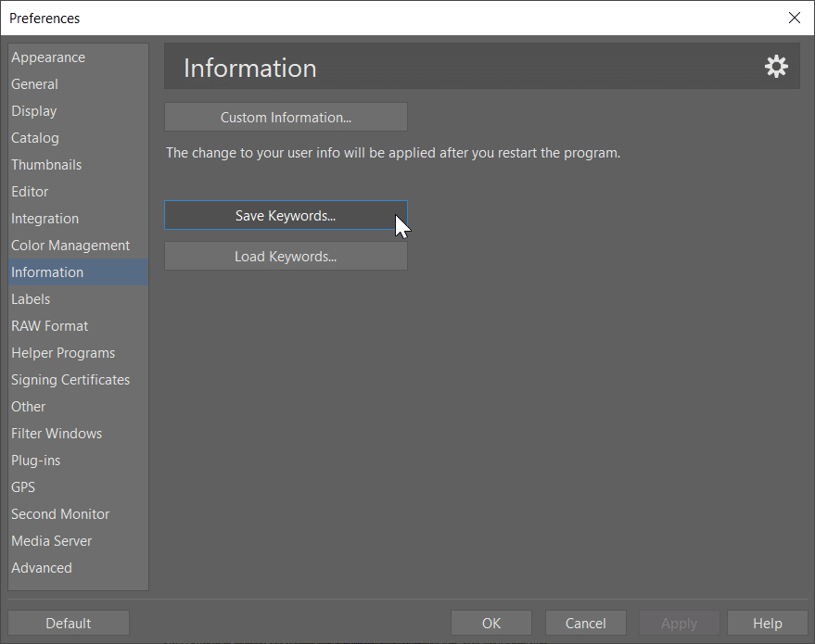Open Help from the preferences dialog
This screenshot has width=815, height=644.
coord(767,622)
